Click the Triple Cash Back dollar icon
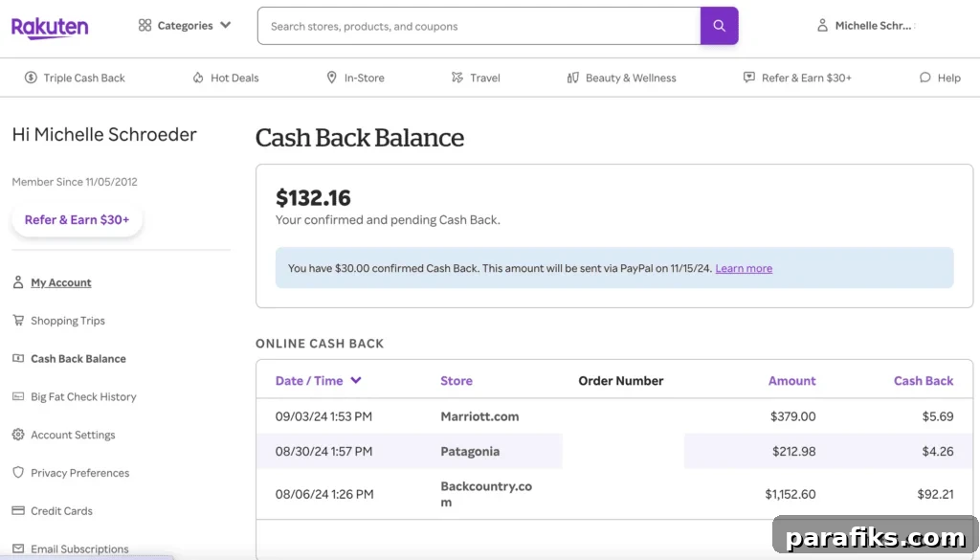The height and width of the screenshot is (560, 980). [x=31, y=78]
